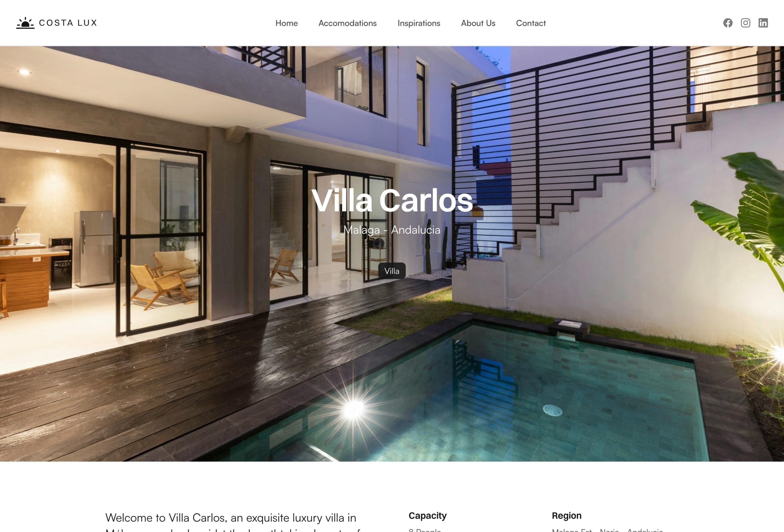The image size is (784, 532).
Task: Click the Contact navigation link
Action: click(x=530, y=23)
